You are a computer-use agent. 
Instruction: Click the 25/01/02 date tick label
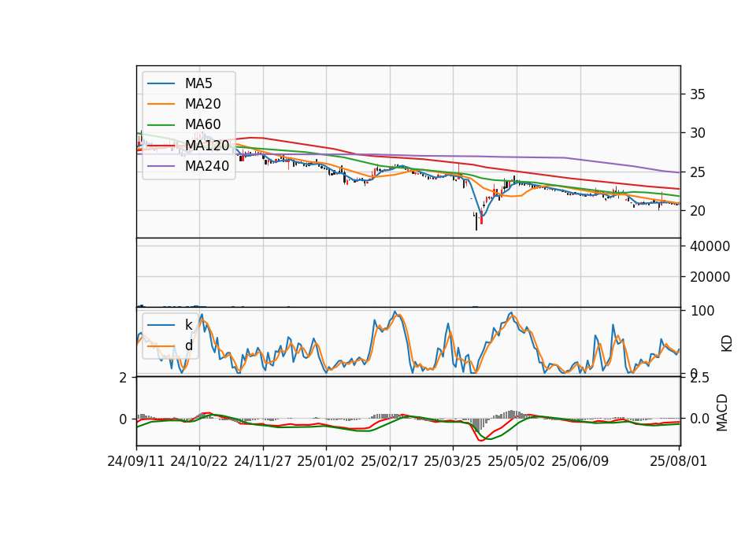(326, 461)
